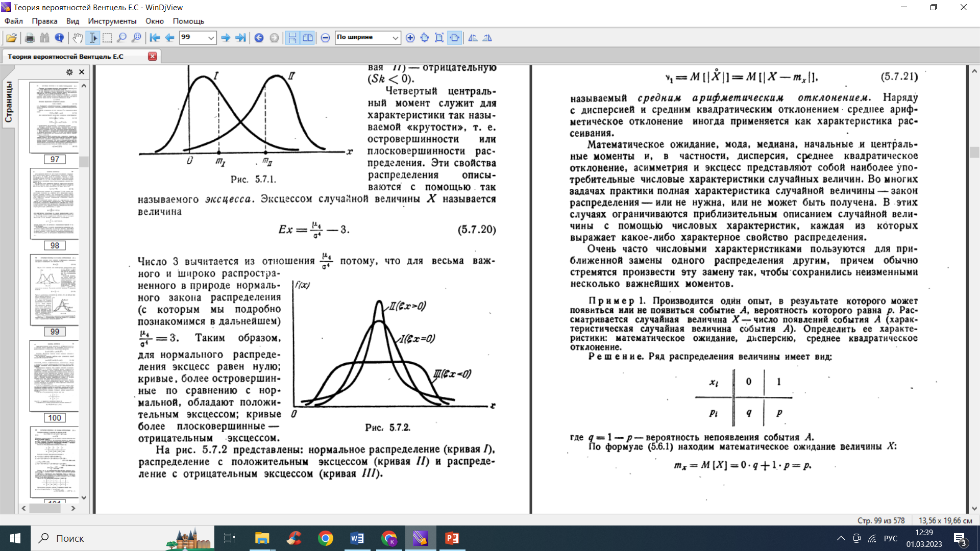Close the thumbnails side panel
This screenshot has width=980, height=551.
click(82, 72)
